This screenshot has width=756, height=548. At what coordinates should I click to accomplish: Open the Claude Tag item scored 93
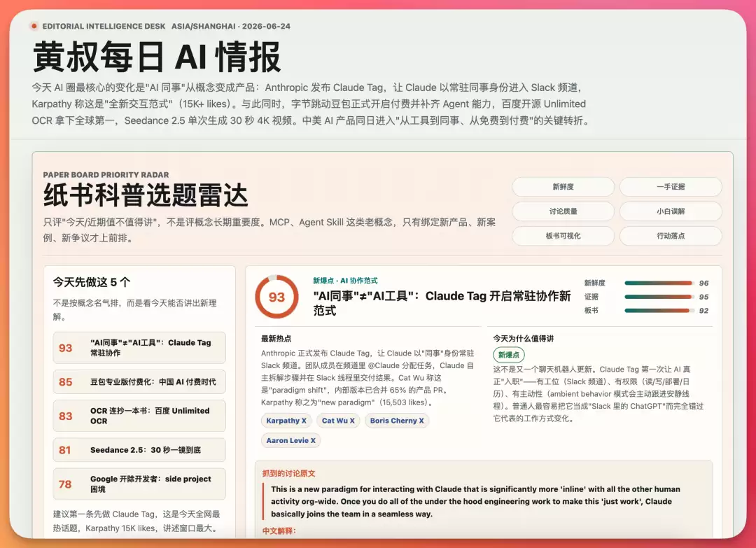139,348
